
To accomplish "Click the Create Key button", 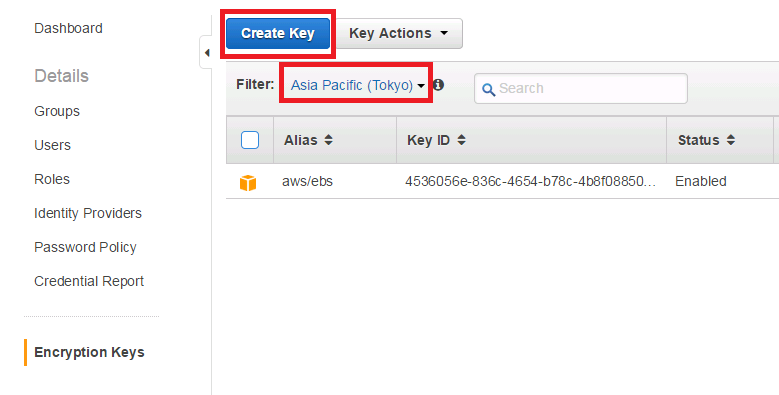I will (x=278, y=33).
